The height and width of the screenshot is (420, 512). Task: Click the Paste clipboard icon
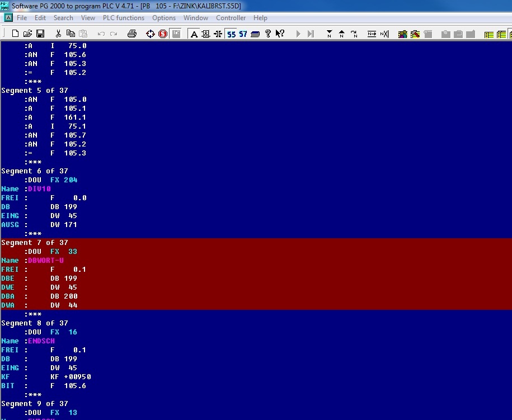(83, 34)
